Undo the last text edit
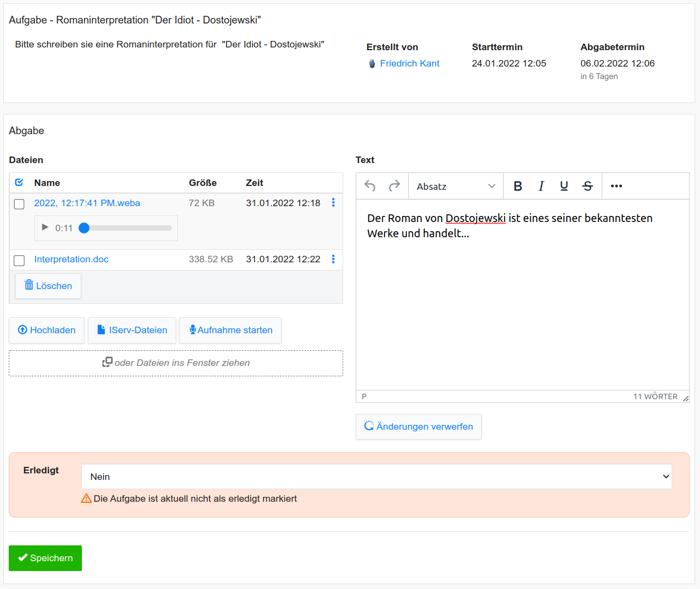700x589 pixels. coord(370,187)
